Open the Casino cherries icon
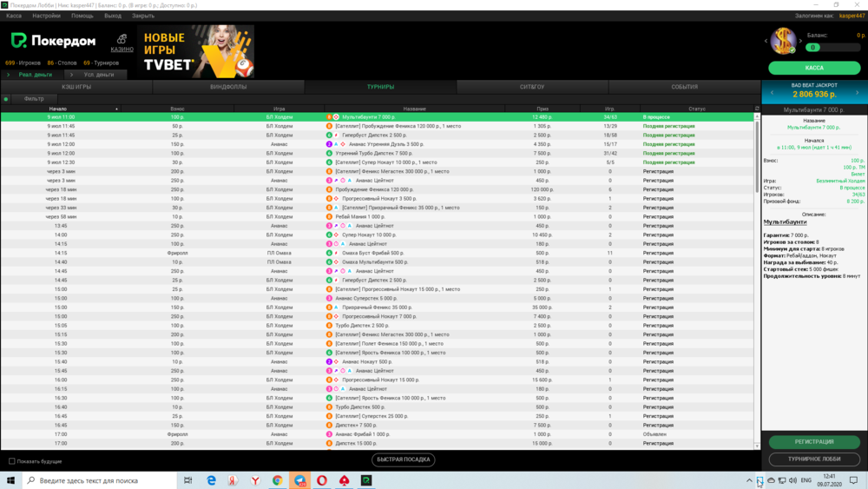868x489 pixels. coord(122,39)
